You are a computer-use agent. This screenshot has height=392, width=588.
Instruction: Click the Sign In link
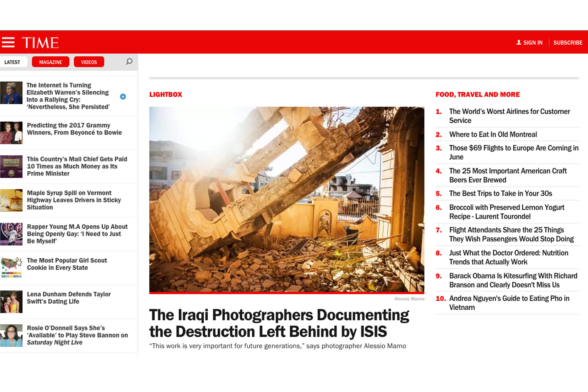533,42
